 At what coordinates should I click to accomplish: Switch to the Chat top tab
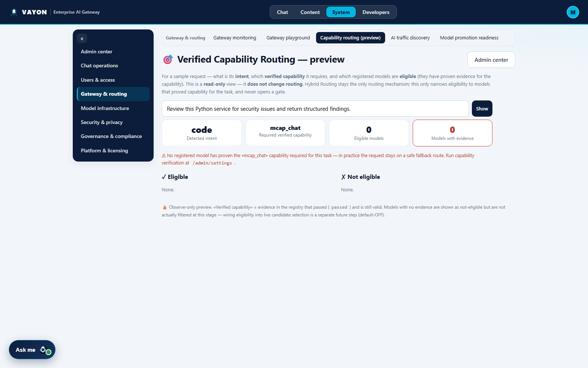pos(282,12)
